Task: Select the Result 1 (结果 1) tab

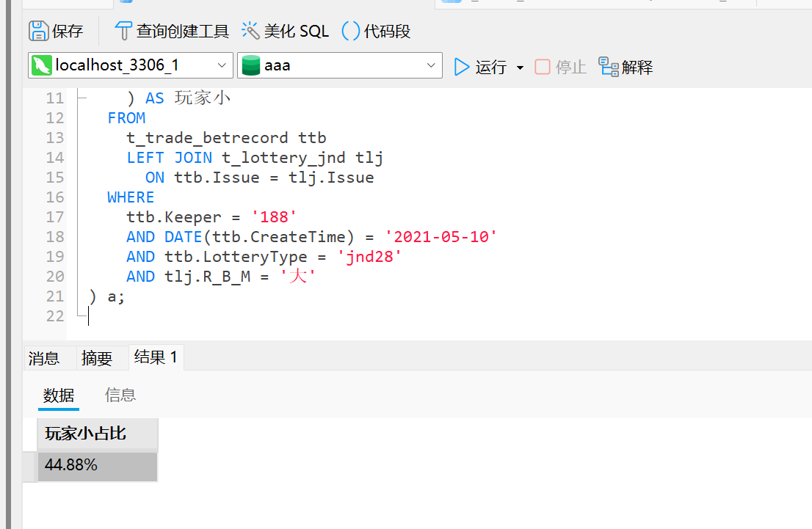Action: (156, 357)
